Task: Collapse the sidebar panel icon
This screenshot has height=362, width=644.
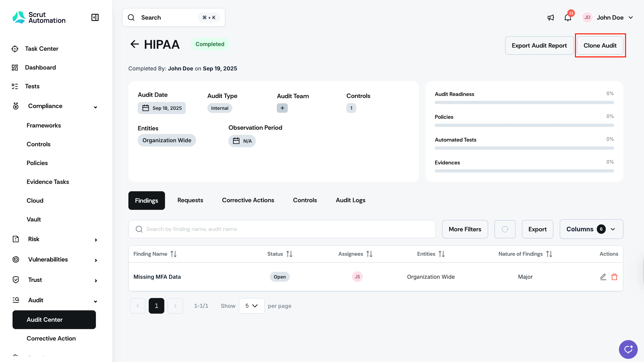Action: (95, 17)
